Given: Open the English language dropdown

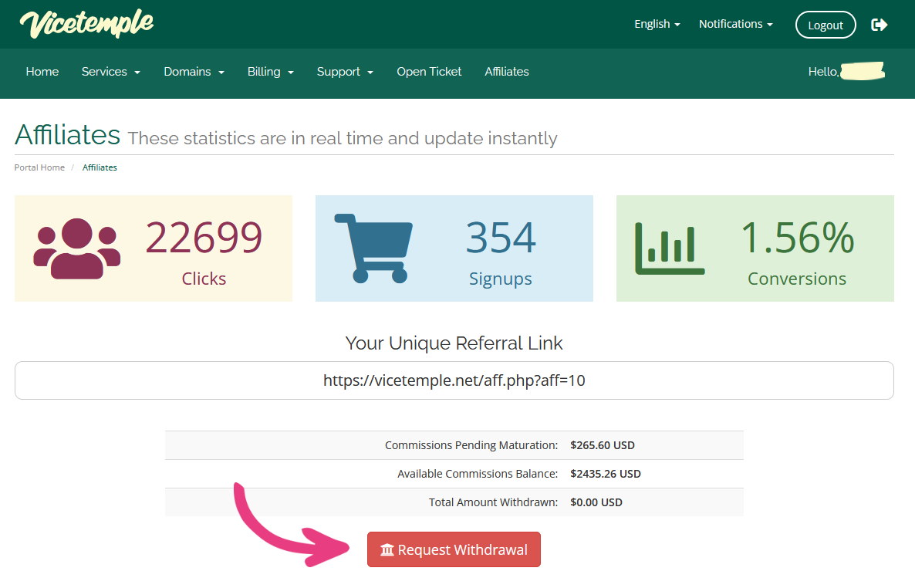Looking at the screenshot, I should pos(657,24).
